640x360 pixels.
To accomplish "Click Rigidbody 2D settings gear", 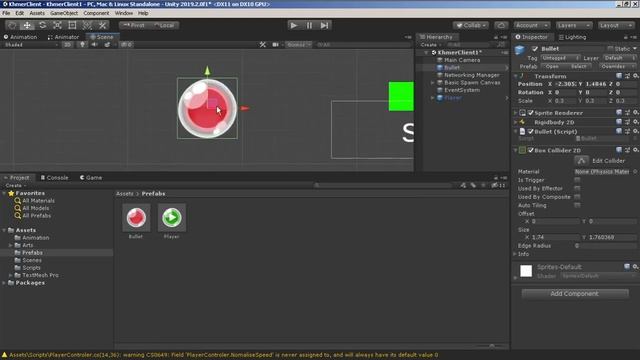I will 636,122.
